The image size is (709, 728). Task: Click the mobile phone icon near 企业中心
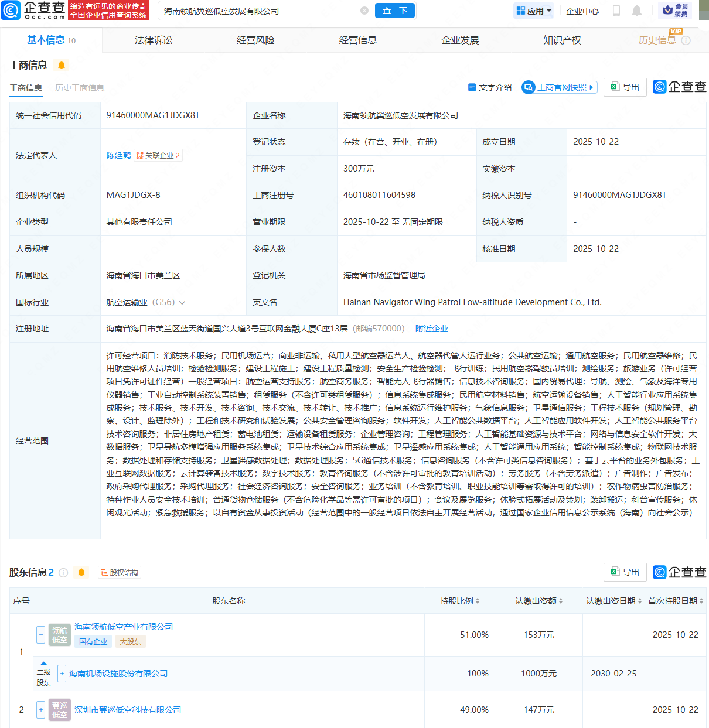(617, 11)
